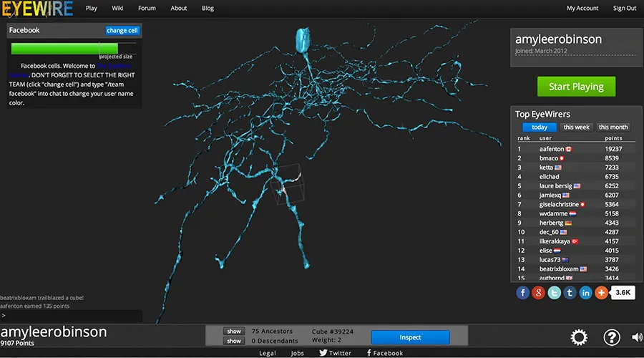Switch leaderboard to this week

coord(577,127)
